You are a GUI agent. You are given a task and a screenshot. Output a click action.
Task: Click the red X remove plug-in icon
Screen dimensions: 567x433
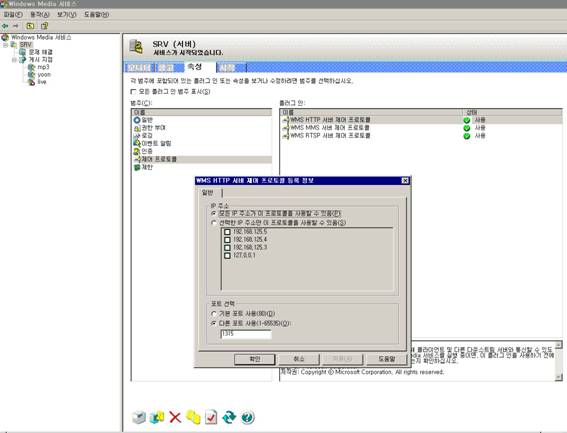pos(175,417)
